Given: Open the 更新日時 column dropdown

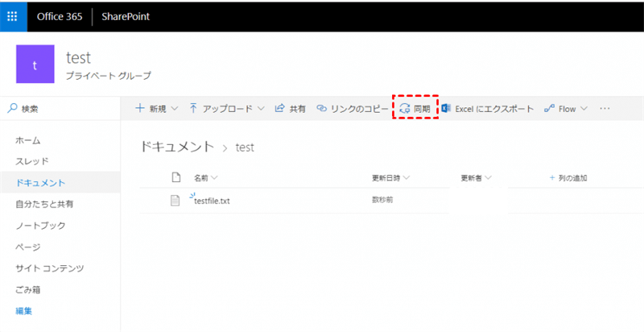Looking at the screenshot, I should pyautogui.click(x=391, y=178).
